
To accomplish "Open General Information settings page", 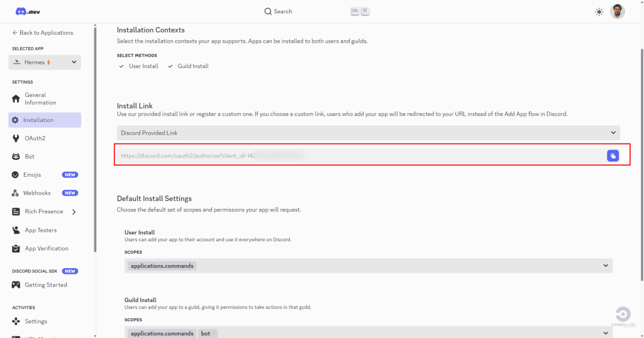I will point(40,99).
